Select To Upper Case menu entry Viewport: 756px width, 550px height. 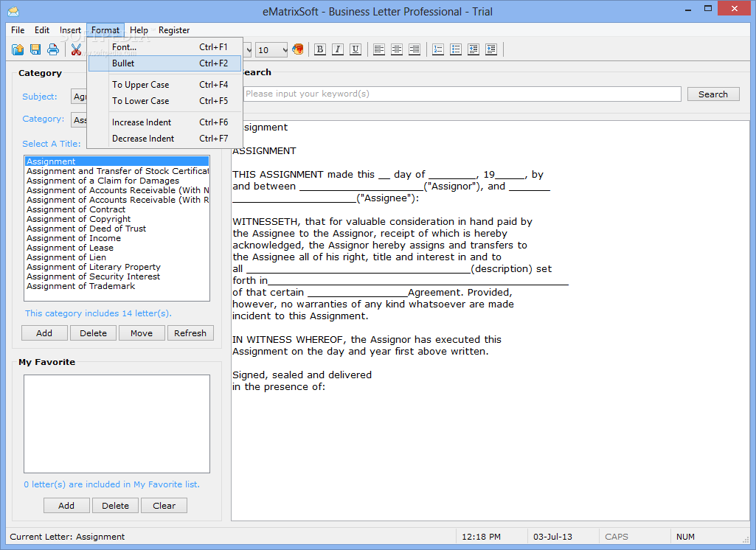tap(165, 85)
